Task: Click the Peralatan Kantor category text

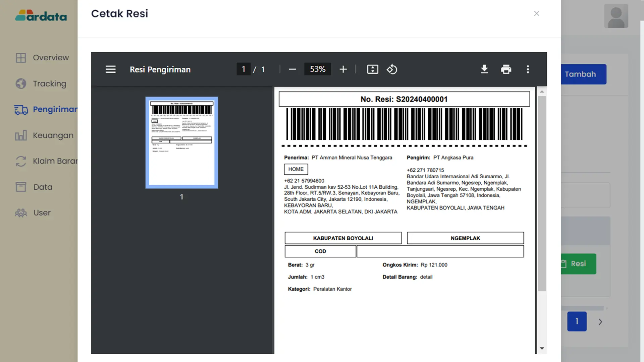Action: pyautogui.click(x=332, y=289)
